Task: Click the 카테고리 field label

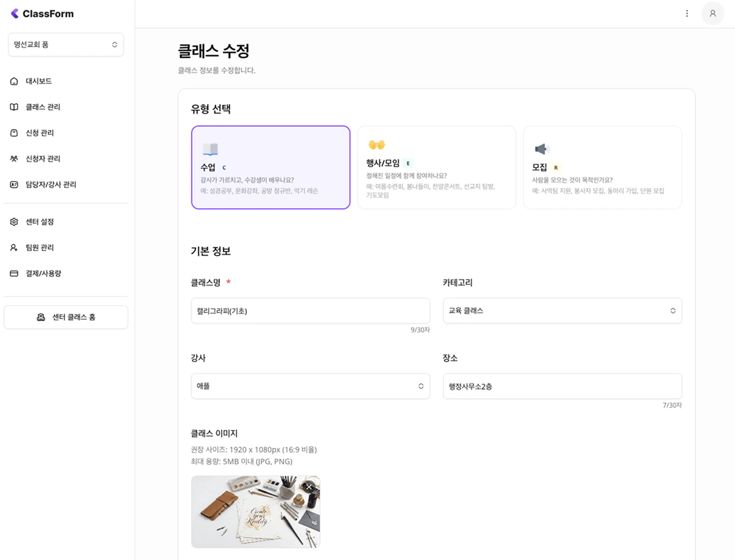Action: pyautogui.click(x=458, y=282)
